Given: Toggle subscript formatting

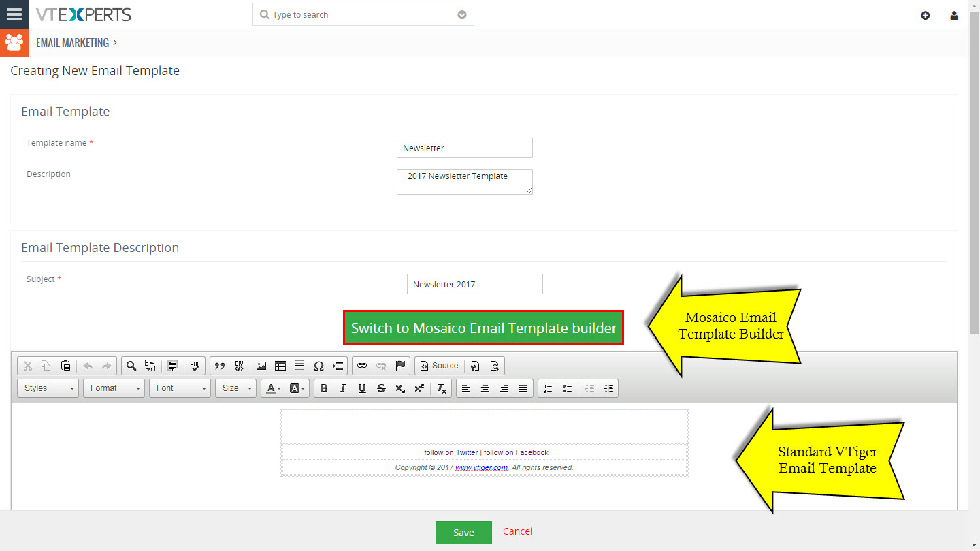Looking at the screenshot, I should (x=400, y=388).
